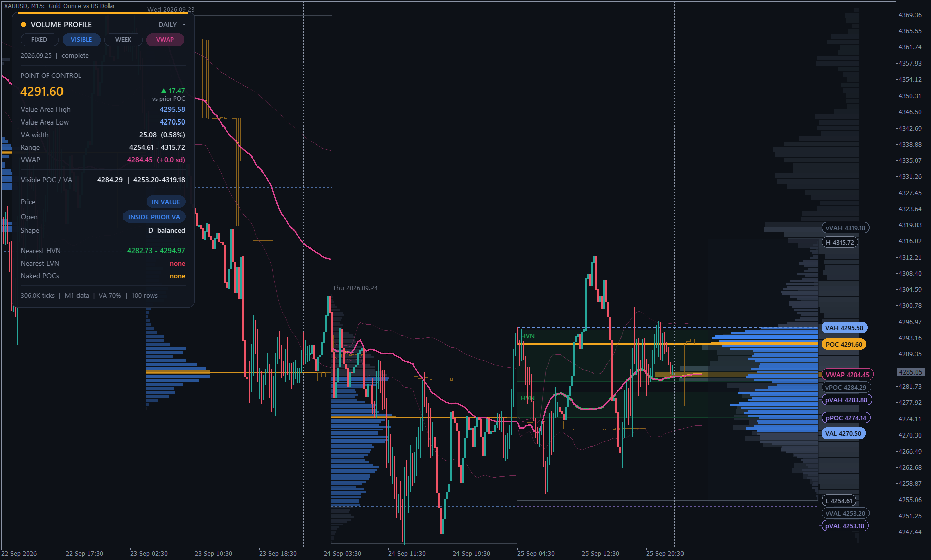931x560 pixels.
Task: Click the current price 4285.05 axis tag
Action: [910, 372]
